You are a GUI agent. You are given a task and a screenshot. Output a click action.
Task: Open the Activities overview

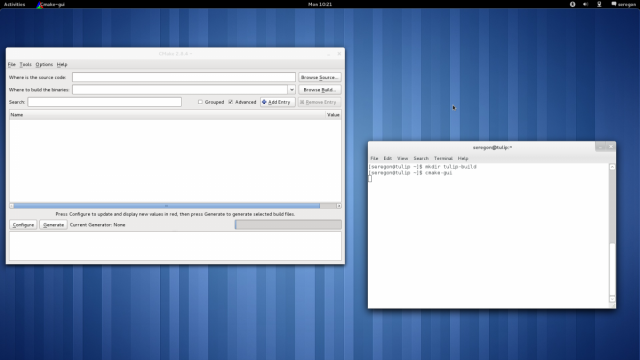14,4
